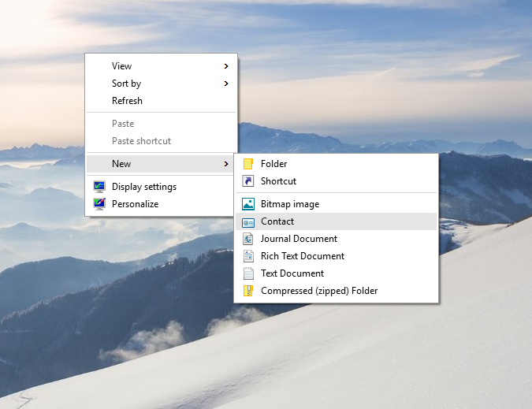The image size is (532, 409).
Task: Click the Contact card icon
Action: click(248, 222)
